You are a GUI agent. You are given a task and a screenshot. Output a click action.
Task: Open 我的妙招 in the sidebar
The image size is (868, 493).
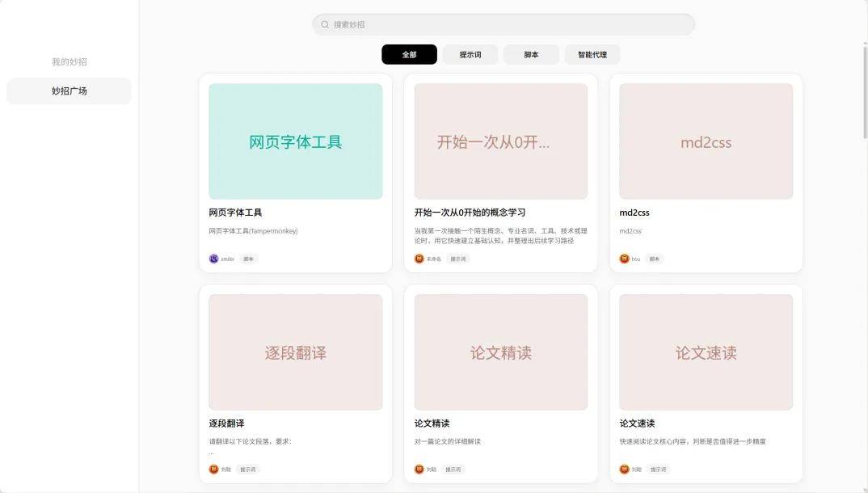[68, 61]
